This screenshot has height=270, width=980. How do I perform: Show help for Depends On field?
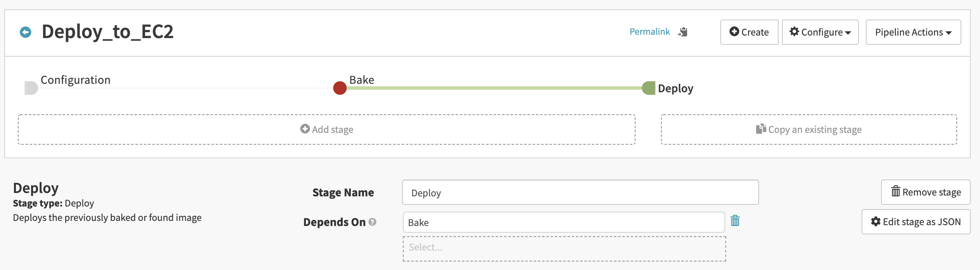point(372,222)
